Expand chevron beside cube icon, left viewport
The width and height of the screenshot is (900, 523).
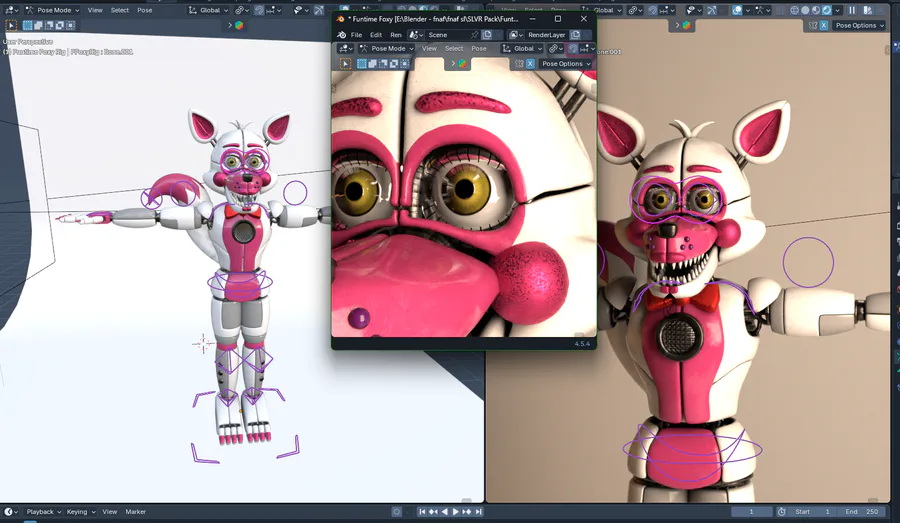(x=230, y=25)
